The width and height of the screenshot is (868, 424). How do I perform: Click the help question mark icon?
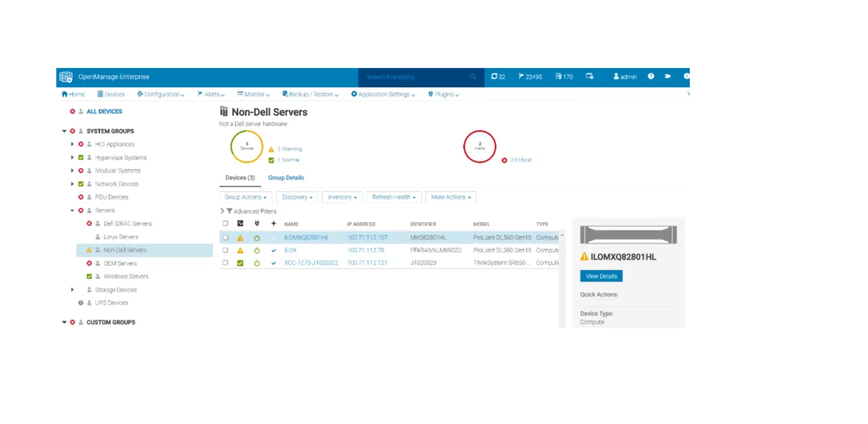point(651,77)
